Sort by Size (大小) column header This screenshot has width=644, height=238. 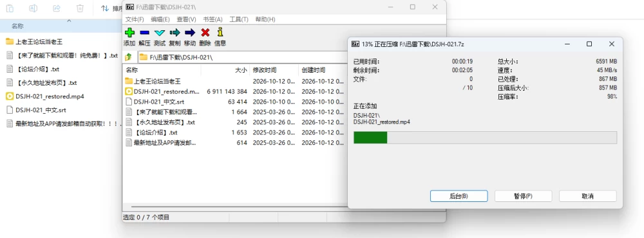point(225,70)
